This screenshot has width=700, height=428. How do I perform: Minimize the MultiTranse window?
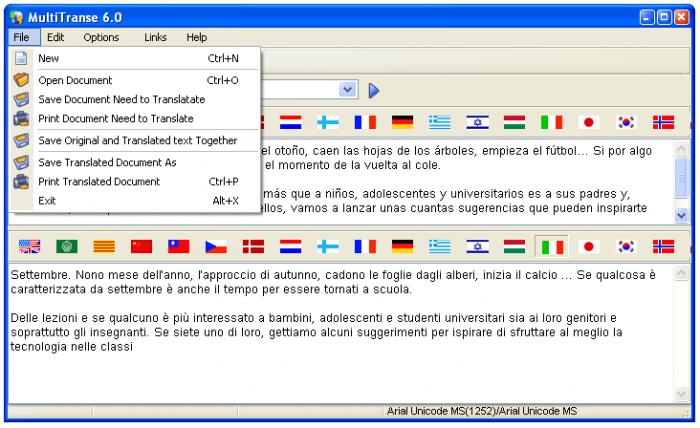(647, 17)
